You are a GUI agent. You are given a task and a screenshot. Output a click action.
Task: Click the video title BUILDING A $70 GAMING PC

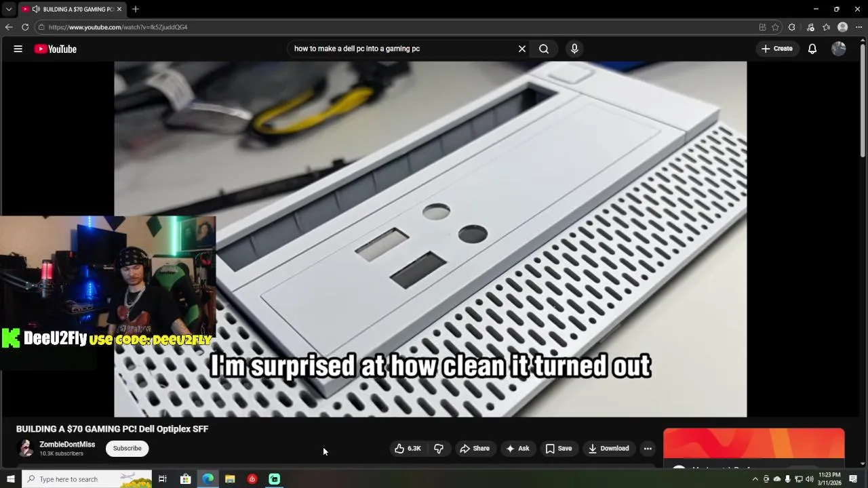pyautogui.click(x=112, y=429)
